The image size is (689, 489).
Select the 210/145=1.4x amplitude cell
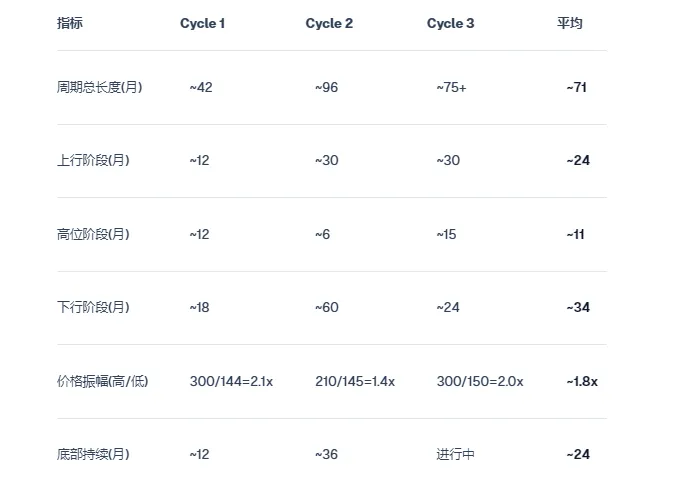[355, 381]
